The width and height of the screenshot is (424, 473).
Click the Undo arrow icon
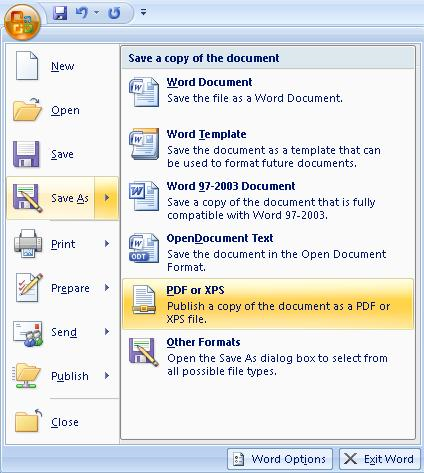coord(82,13)
